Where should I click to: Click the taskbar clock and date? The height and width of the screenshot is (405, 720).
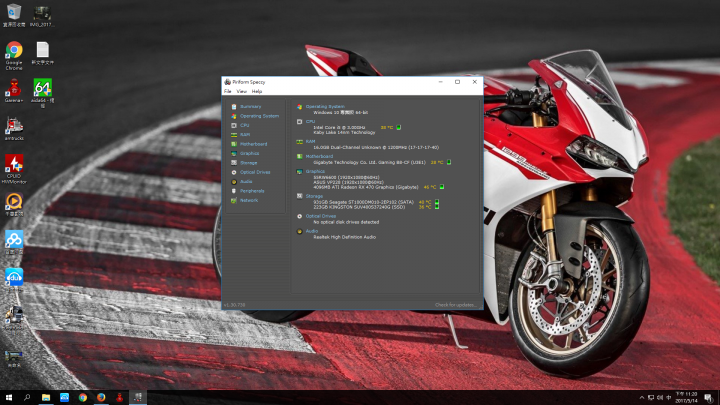tap(686, 398)
